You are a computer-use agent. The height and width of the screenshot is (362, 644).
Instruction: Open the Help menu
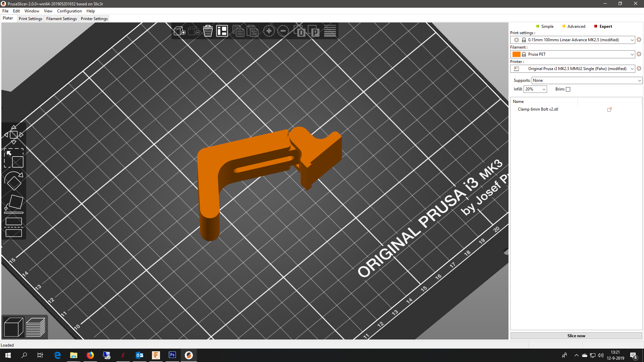(91, 11)
